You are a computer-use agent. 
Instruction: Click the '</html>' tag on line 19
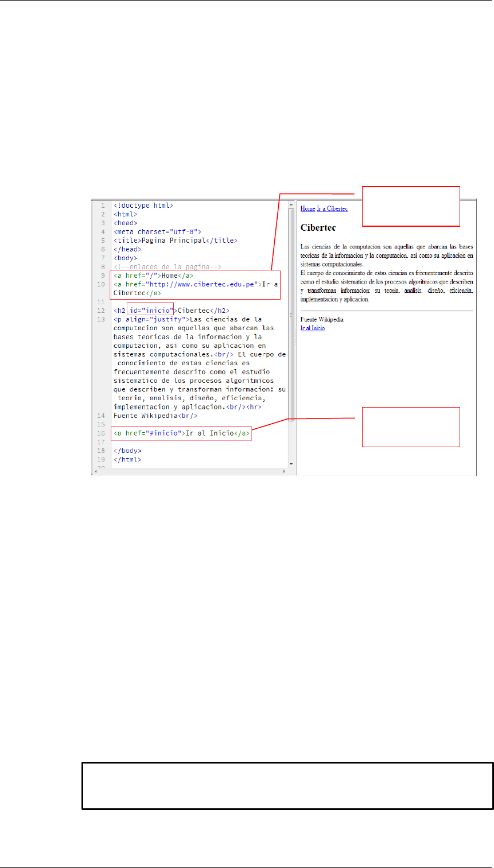pos(127,459)
